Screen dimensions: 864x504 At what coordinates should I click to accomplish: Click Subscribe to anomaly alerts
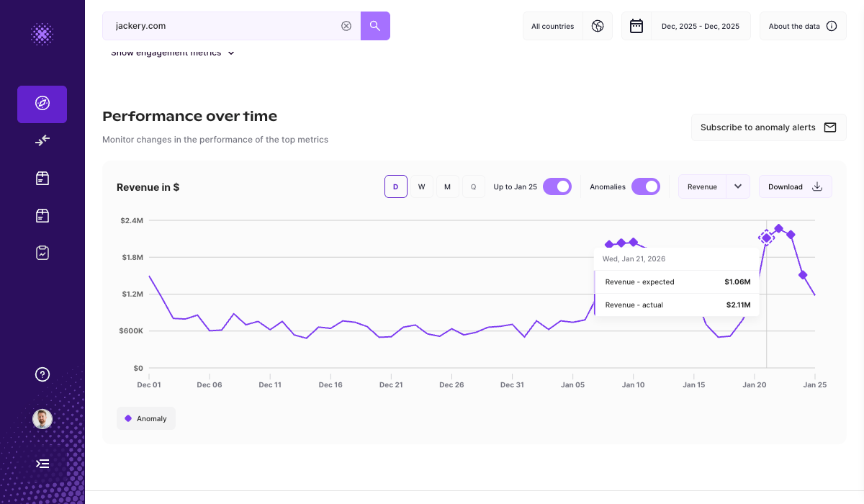point(768,127)
